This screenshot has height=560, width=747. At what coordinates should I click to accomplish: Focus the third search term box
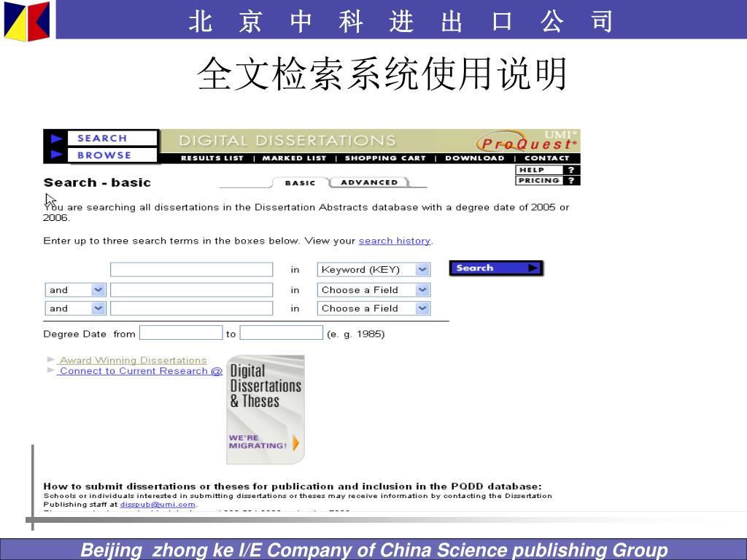pyautogui.click(x=192, y=308)
